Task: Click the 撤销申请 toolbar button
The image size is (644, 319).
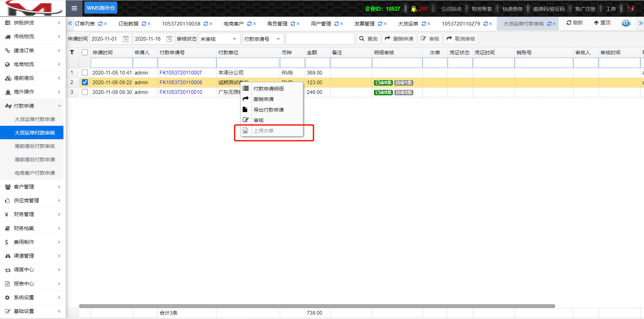Action: pos(399,39)
